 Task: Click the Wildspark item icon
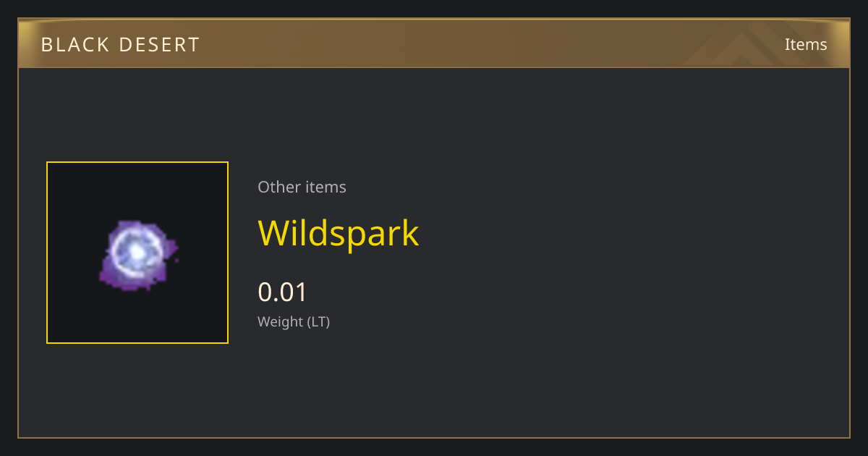pyautogui.click(x=137, y=253)
